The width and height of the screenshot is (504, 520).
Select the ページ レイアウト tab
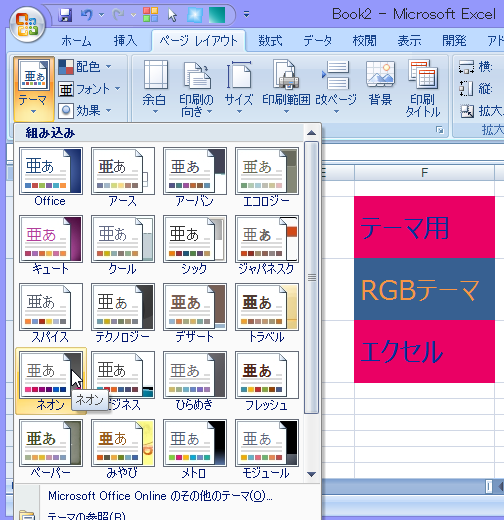click(x=198, y=41)
